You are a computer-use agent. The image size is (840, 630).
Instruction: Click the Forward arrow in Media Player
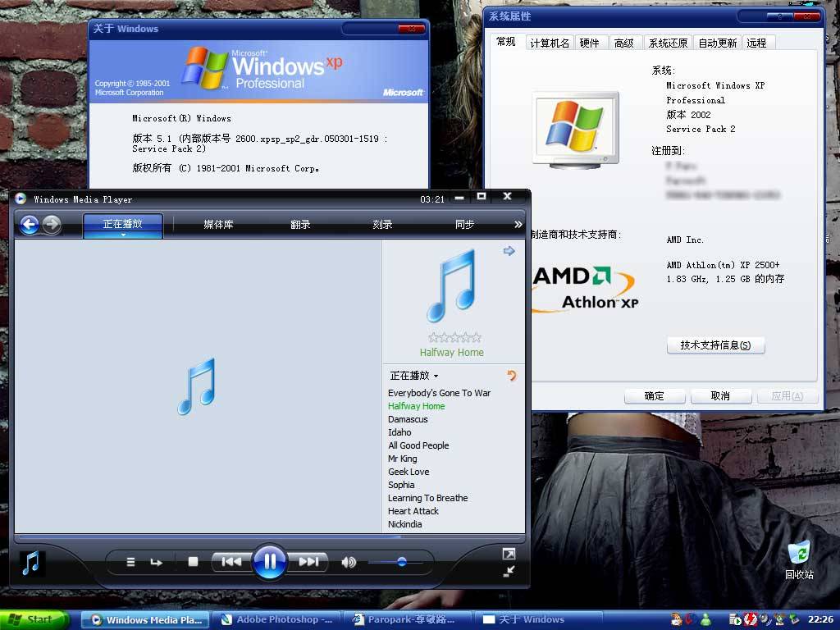[x=52, y=225]
